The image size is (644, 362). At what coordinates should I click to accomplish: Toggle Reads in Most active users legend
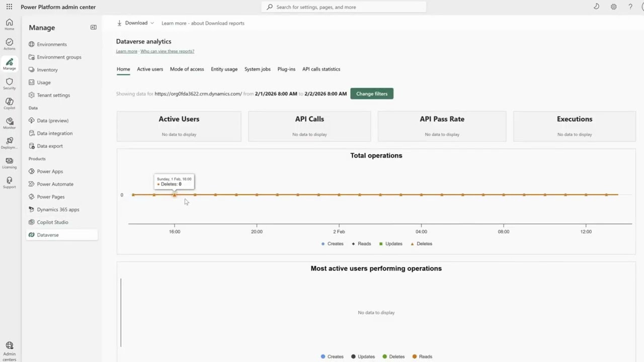click(x=422, y=356)
